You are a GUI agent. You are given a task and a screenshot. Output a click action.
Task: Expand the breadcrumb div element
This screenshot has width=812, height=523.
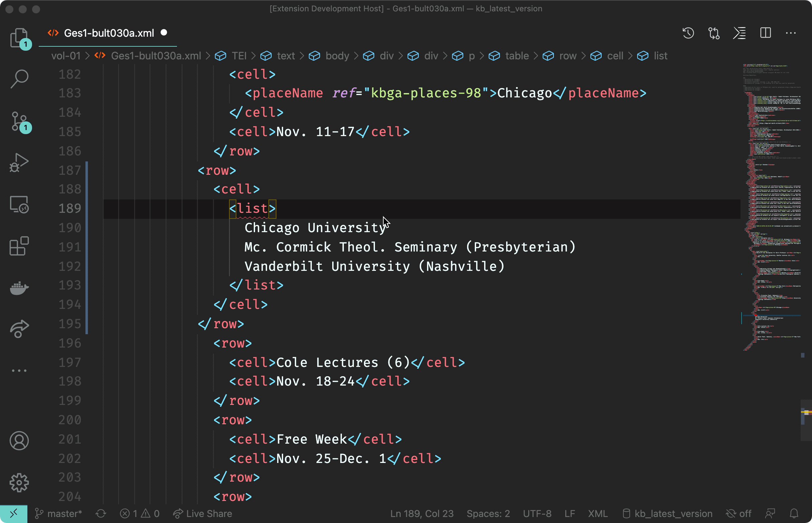(x=387, y=56)
